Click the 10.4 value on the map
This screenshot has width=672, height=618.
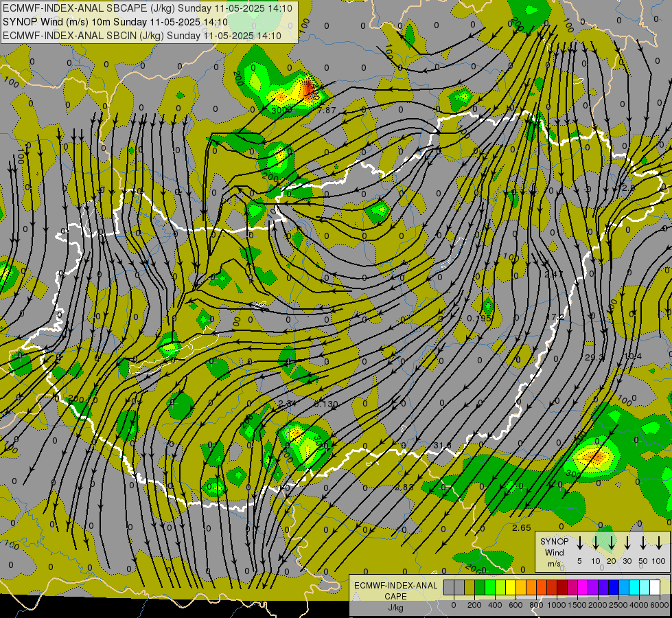(x=633, y=356)
